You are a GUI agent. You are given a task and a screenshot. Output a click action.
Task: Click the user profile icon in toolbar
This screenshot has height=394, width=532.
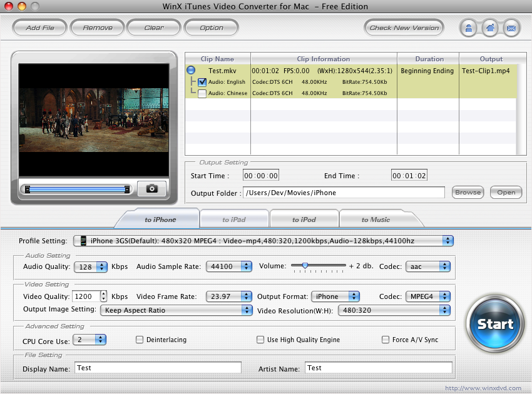468,28
